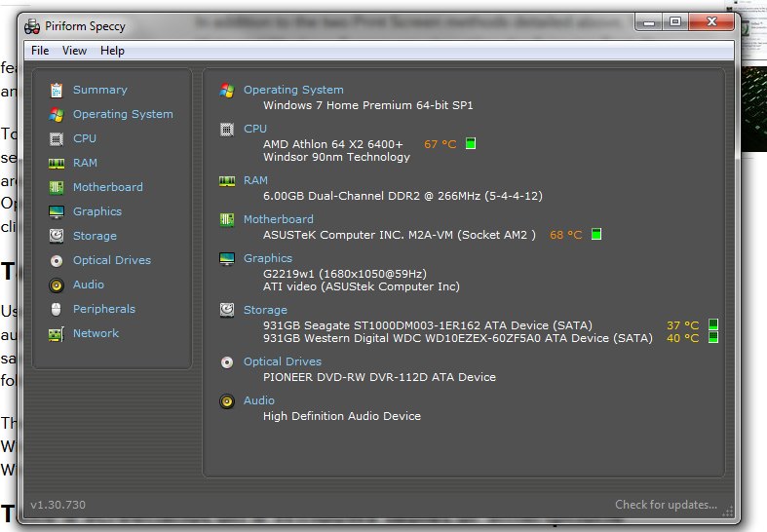Click motherboard temperature reading 68 °C

566,235
